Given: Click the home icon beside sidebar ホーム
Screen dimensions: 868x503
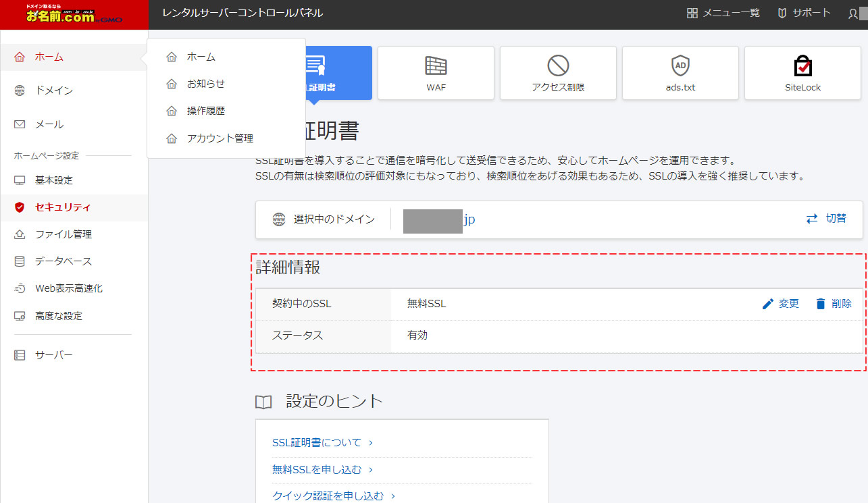Looking at the screenshot, I should pyautogui.click(x=20, y=57).
